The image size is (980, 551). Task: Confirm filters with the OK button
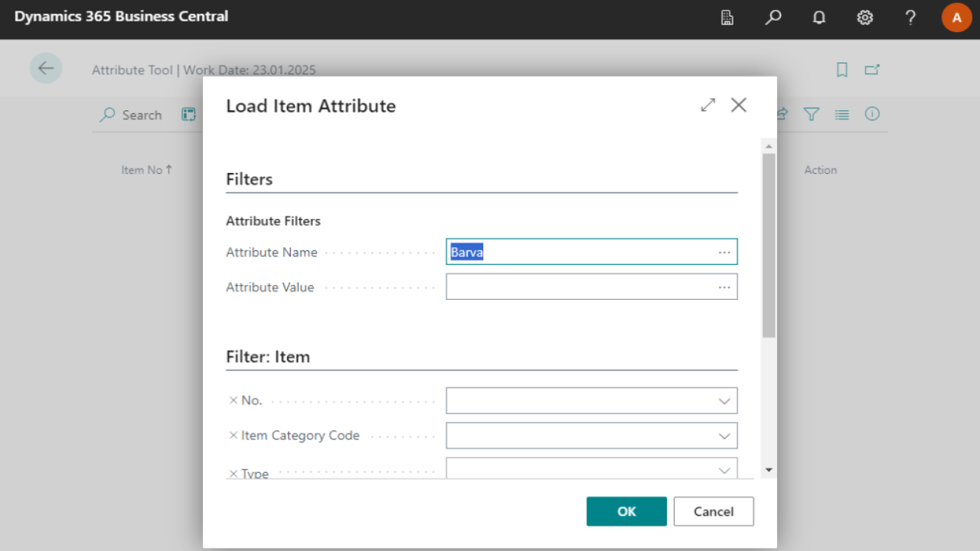click(x=626, y=511)
